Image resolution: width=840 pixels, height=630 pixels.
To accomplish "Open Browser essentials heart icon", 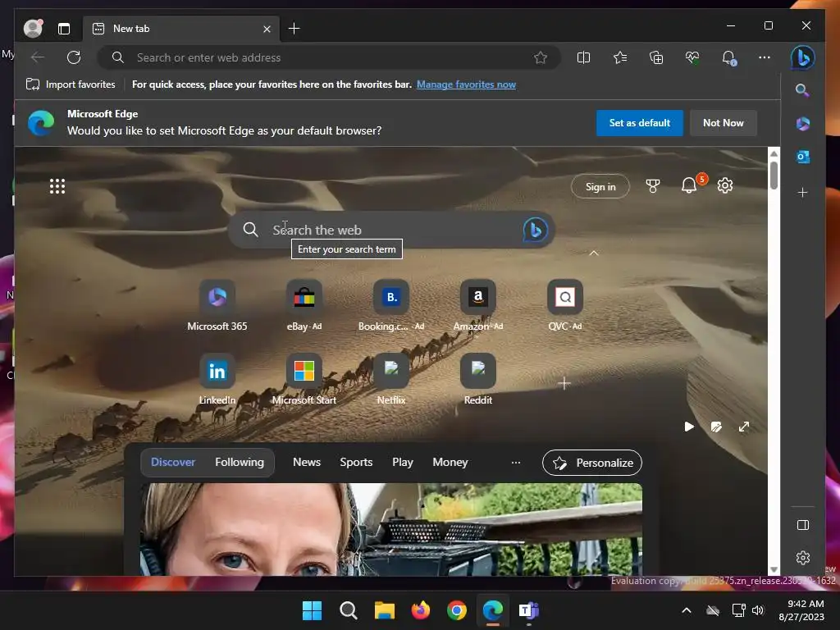I will coord(692,57).
